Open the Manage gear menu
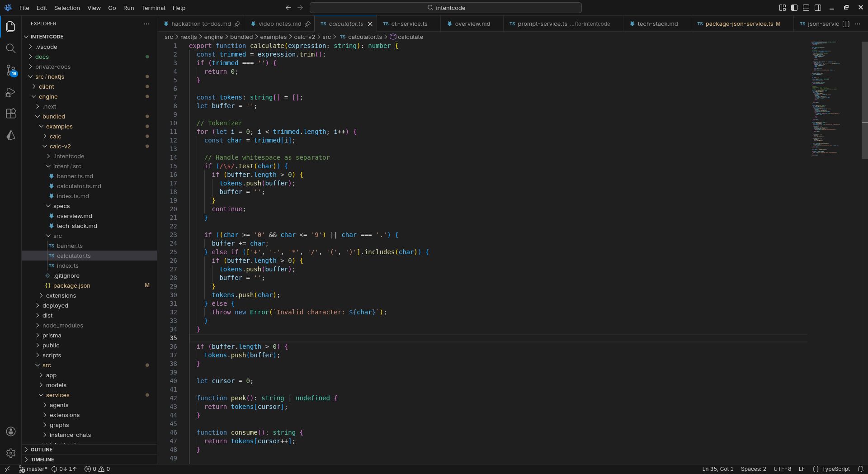868x474 pixels. (x=11, y=453)
